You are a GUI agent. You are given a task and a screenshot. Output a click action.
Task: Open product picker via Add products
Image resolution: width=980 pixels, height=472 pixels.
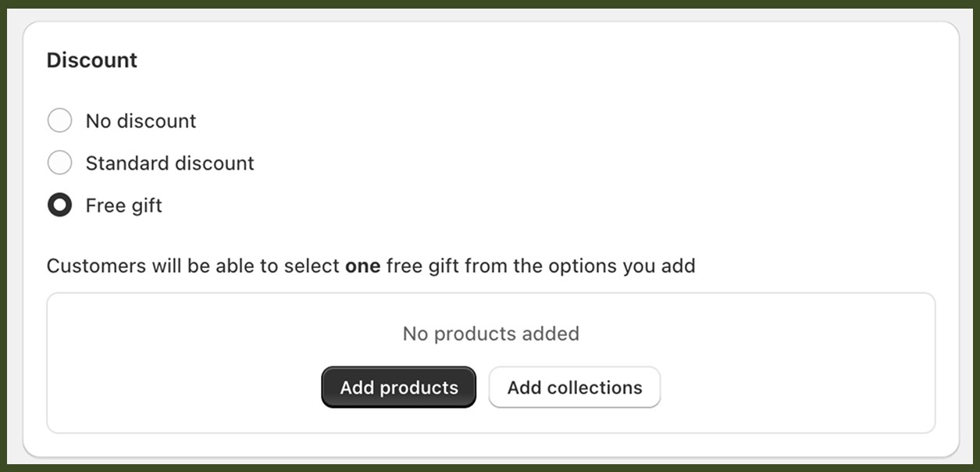coord(398,387)
